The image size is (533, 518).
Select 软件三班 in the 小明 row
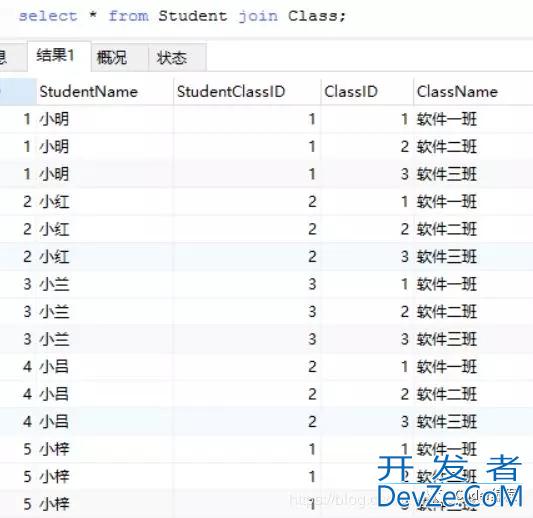pyautogui.click(x=447, y=174)
